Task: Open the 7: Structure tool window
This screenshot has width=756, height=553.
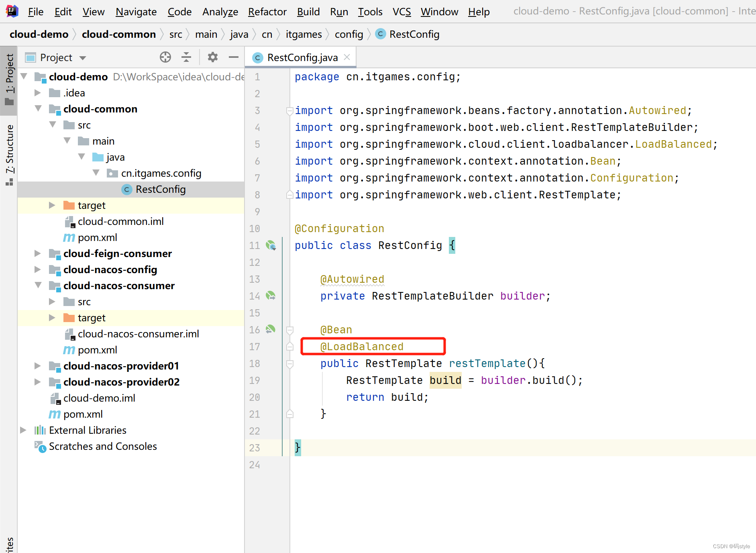Action: coord(9,155)
